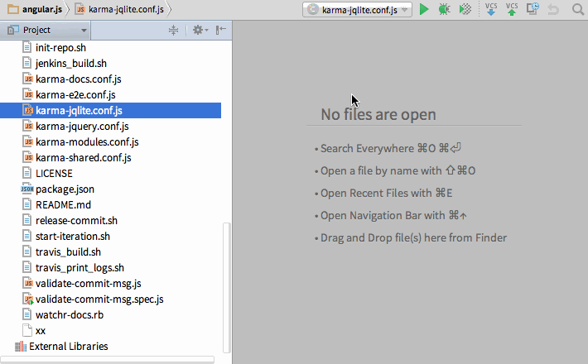Click VCS commit changes icon
Screen dimensions: 588x364
512,10
